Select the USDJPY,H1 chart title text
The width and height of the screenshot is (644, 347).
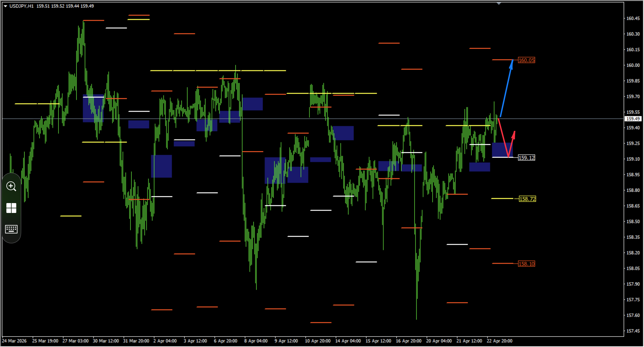pos(21,6)
